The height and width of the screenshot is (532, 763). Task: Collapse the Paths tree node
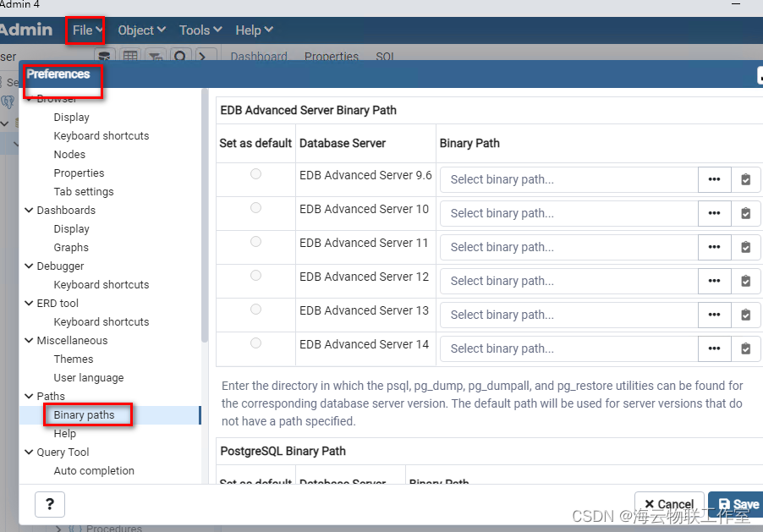[30, 396]
